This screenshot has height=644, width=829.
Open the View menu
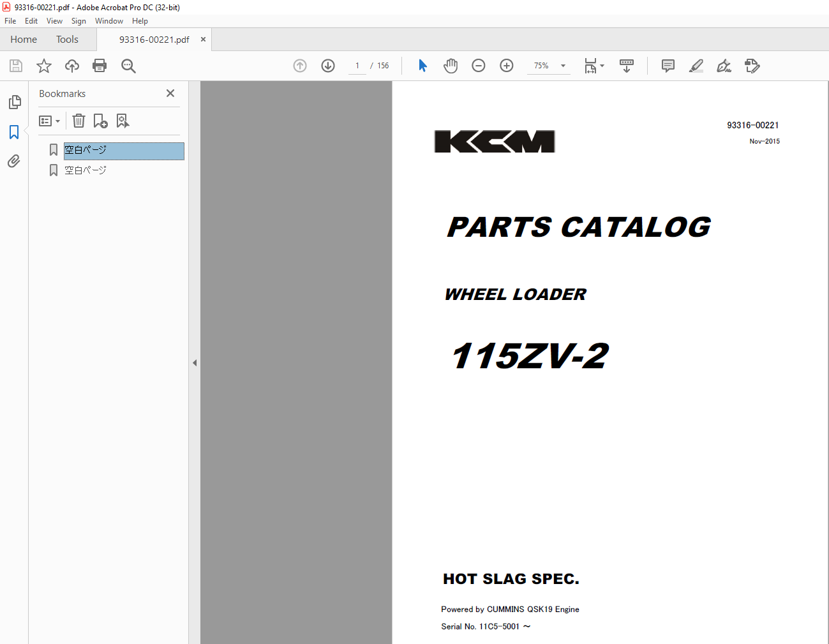tap(54, 21)
